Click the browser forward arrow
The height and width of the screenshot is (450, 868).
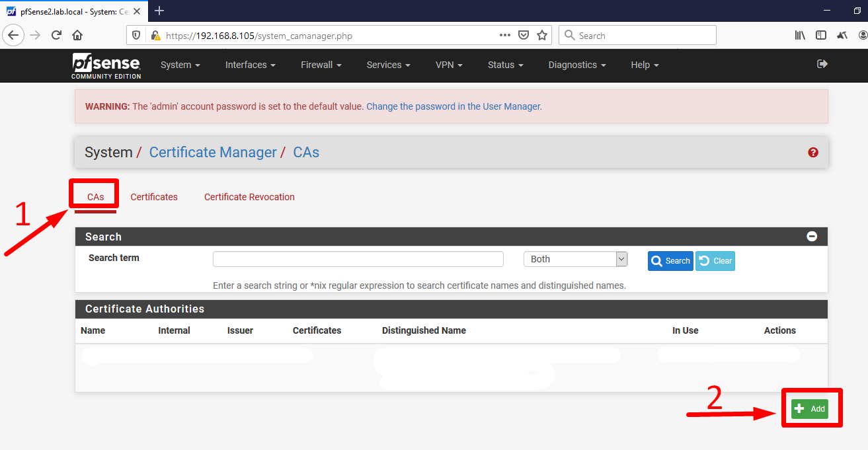(35, 36)
